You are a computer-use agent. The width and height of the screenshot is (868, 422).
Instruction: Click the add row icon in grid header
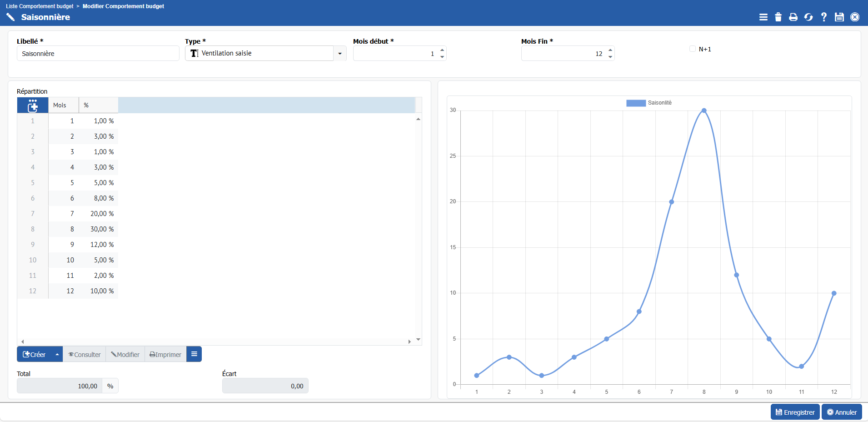pos(33,105)
